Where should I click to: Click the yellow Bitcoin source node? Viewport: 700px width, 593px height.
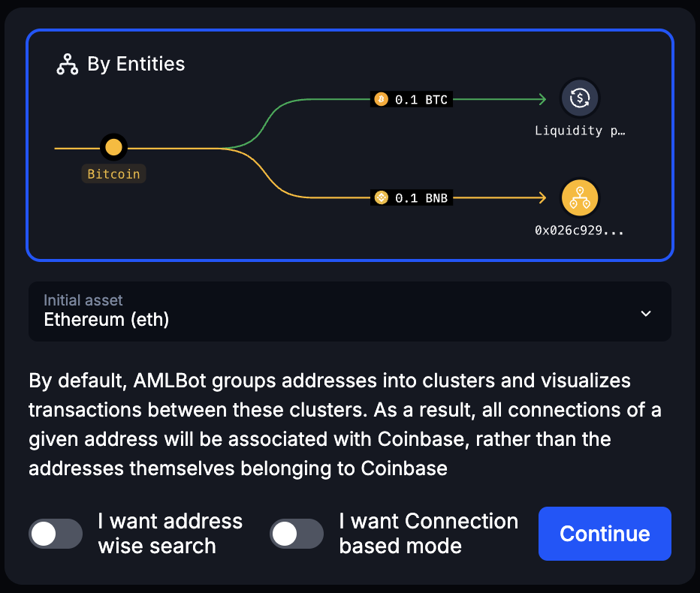[x=113, y=148]
